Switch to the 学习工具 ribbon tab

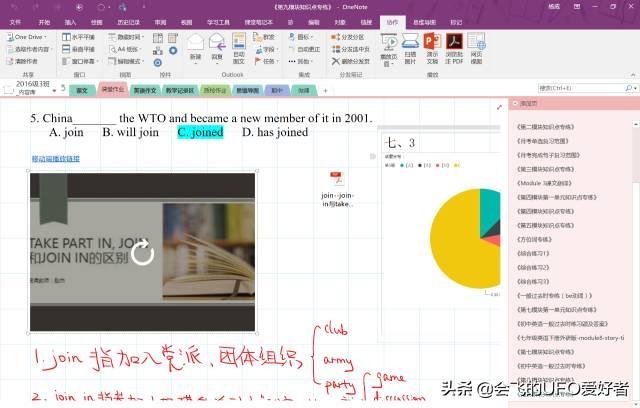(x=218, y=22)
